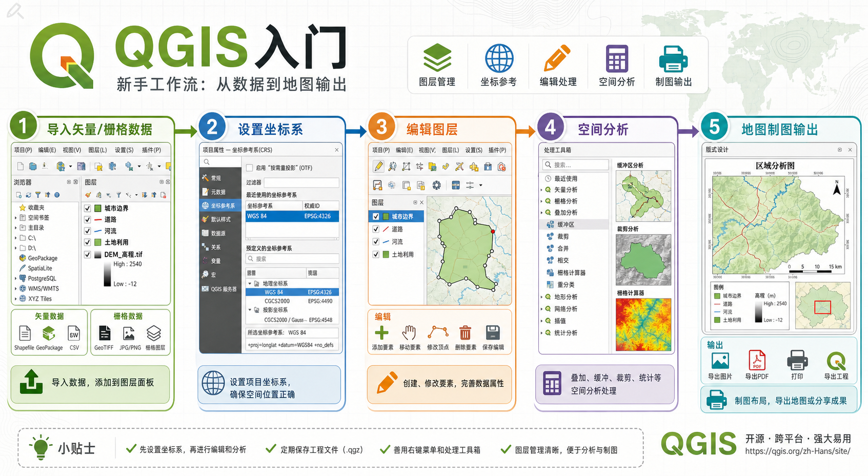This screenshot has width=868, height=476.
Task: Switch to 元数据 tab in project properties
Action: pyautogui.click(x=220, y=192)
